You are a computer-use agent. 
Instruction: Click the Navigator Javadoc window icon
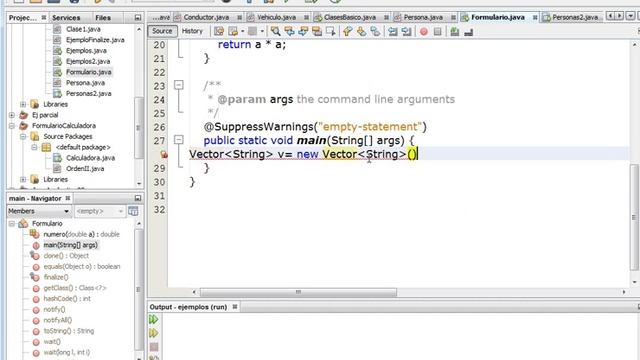point(133,211)
